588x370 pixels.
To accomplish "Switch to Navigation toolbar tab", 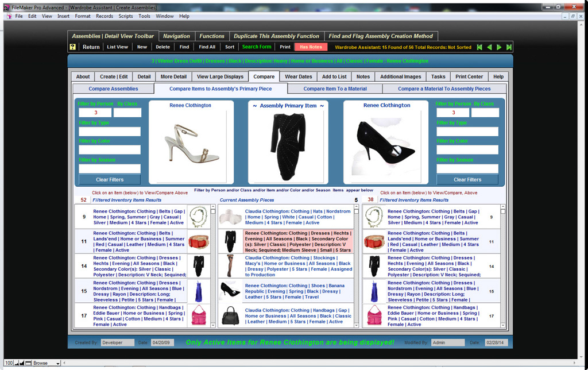I will point(176,36).
